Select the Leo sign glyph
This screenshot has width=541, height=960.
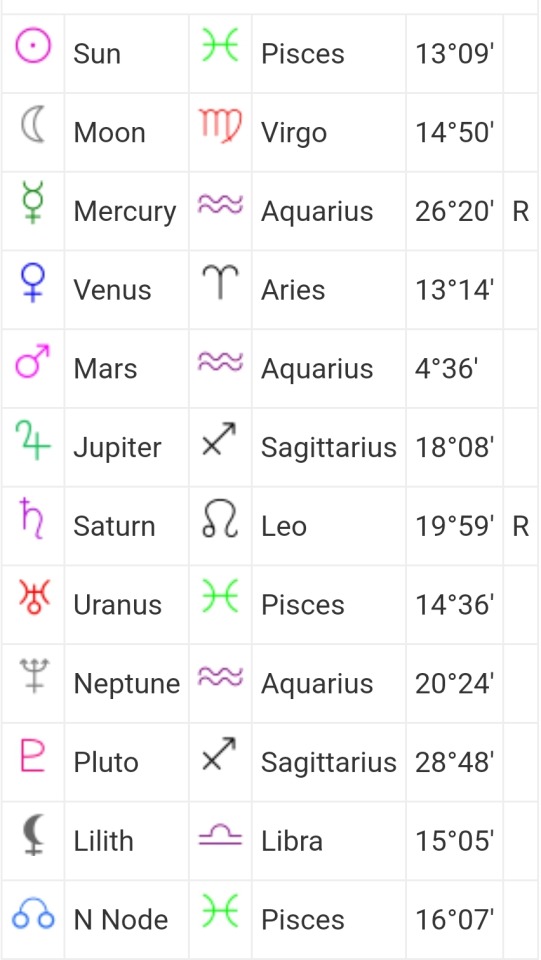pos(220,519)
